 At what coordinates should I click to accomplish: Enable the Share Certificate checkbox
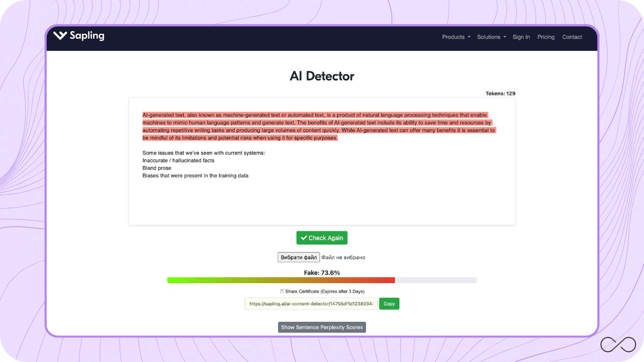click(282, 291)
